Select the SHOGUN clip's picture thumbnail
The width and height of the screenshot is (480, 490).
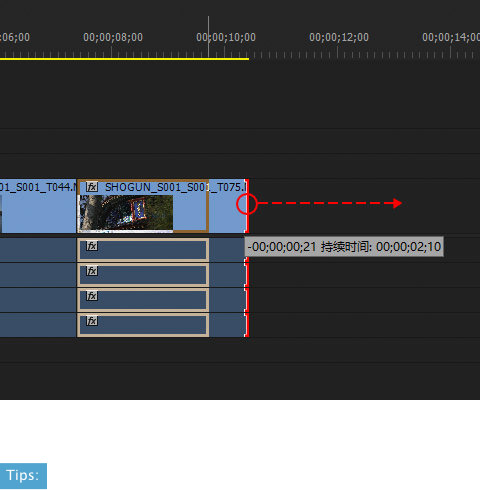pos(126,213)
